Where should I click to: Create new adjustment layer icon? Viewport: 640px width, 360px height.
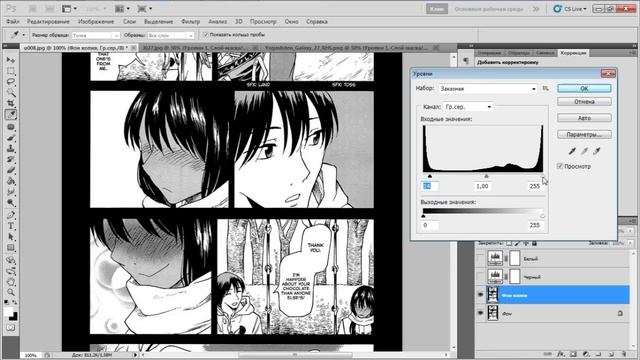[x=586, y=354]
